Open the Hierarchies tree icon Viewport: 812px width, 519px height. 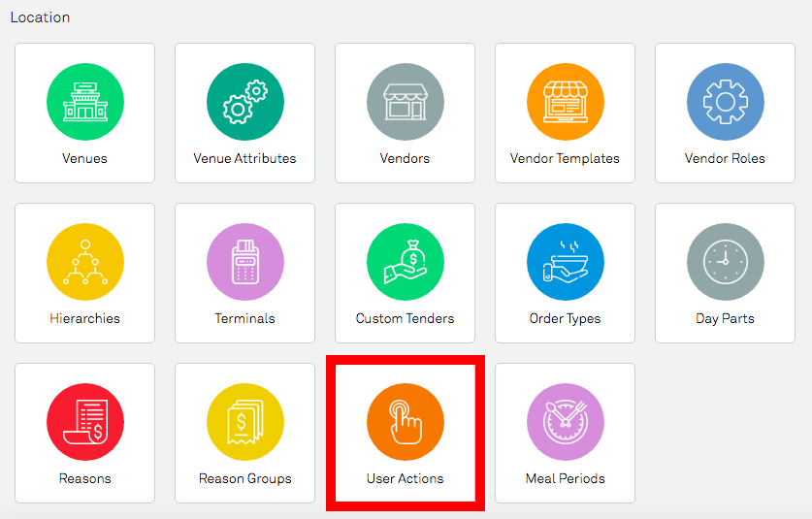(85, 262)
